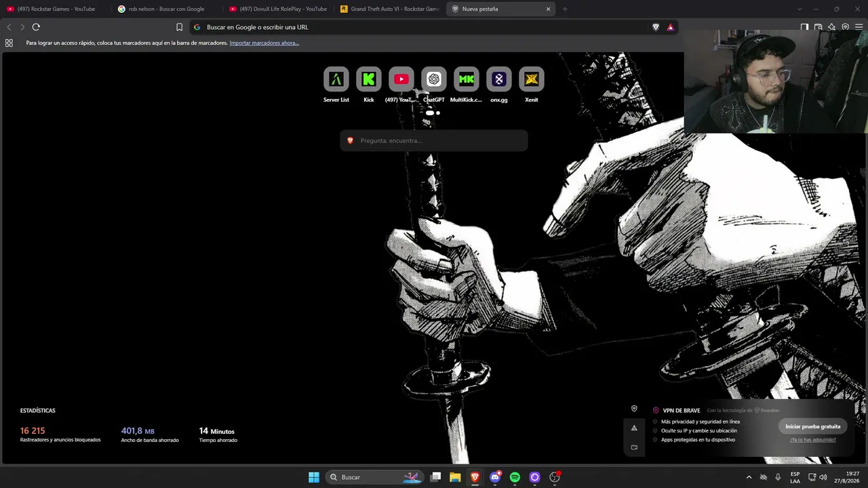Click the ESP LAA keyboard language indicator
Image resolution: width=868 pixels, height=488 pixels.
[795, 477]
